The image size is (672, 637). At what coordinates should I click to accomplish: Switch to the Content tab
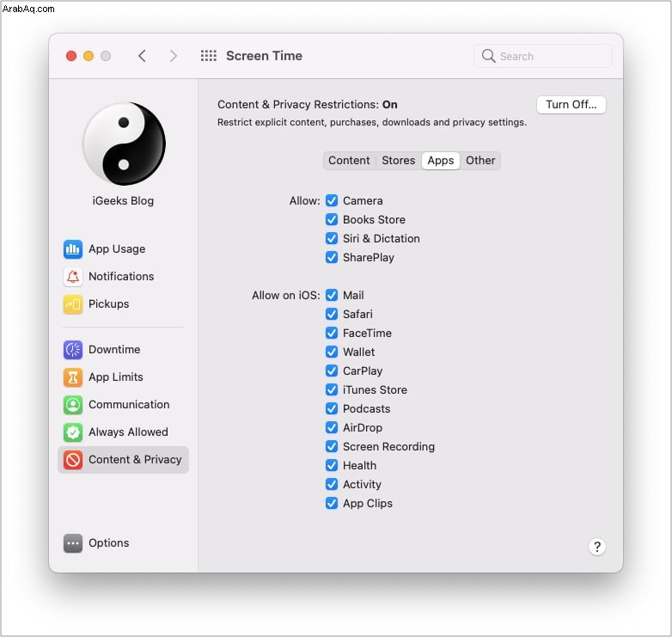click(x=349, y=161)
